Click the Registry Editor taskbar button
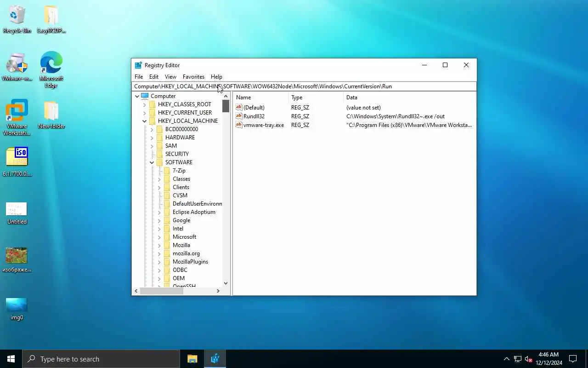This screenshot has width=588, height=368. (x=215, y=359)
